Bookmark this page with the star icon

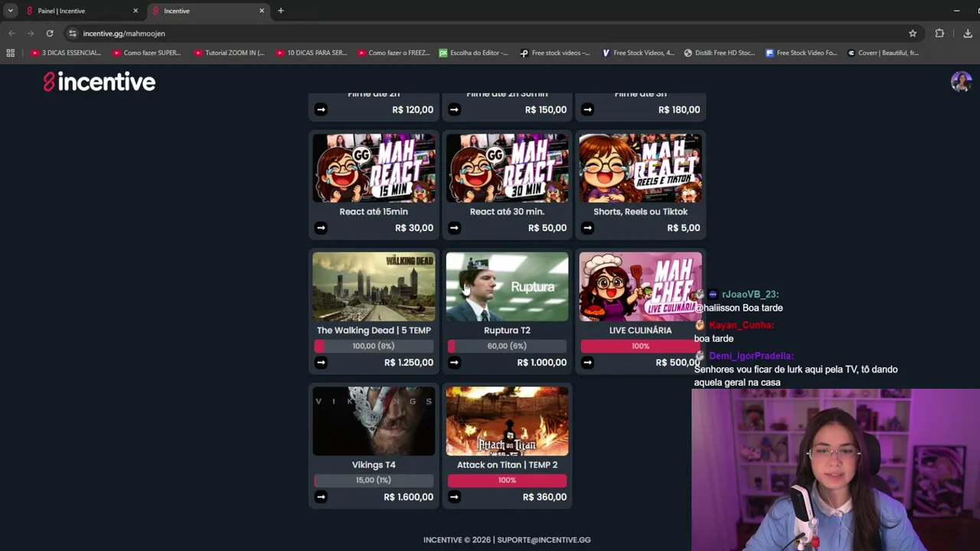(x=913, y=34)
